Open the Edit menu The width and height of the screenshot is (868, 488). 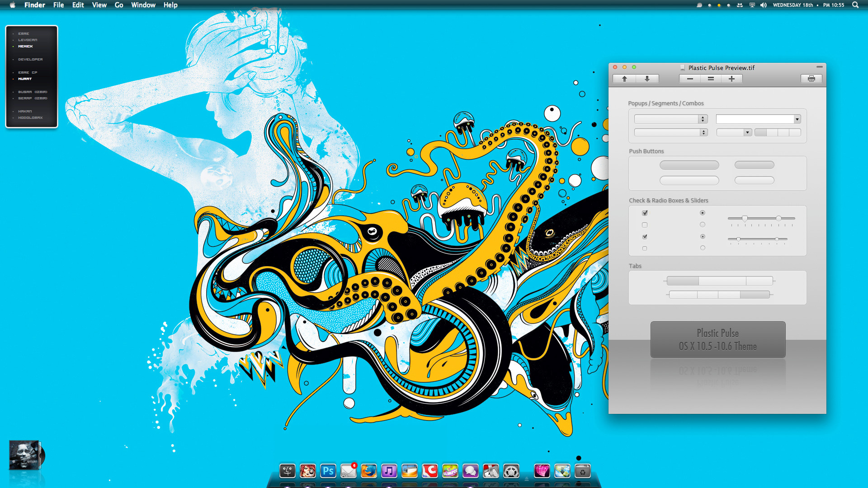tap(78, 5)
